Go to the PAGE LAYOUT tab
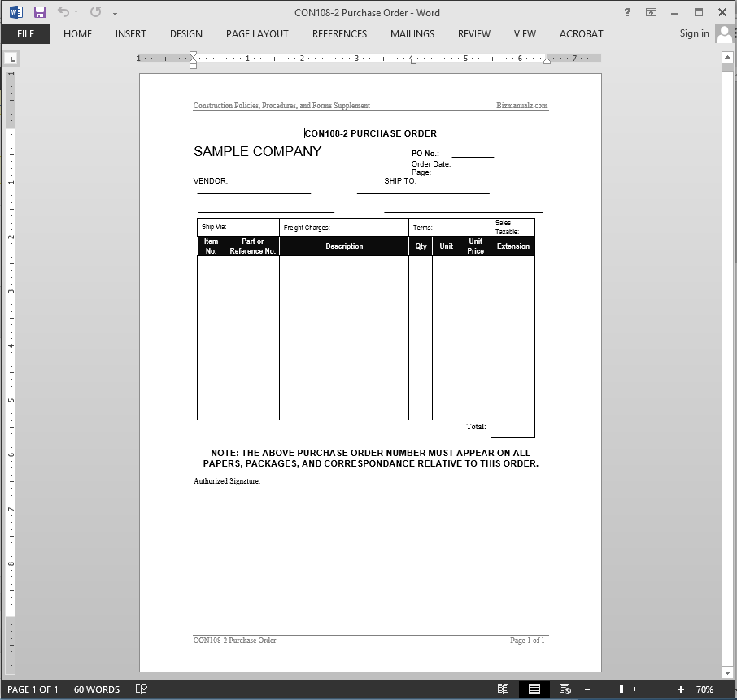 [x=257, y=34]
